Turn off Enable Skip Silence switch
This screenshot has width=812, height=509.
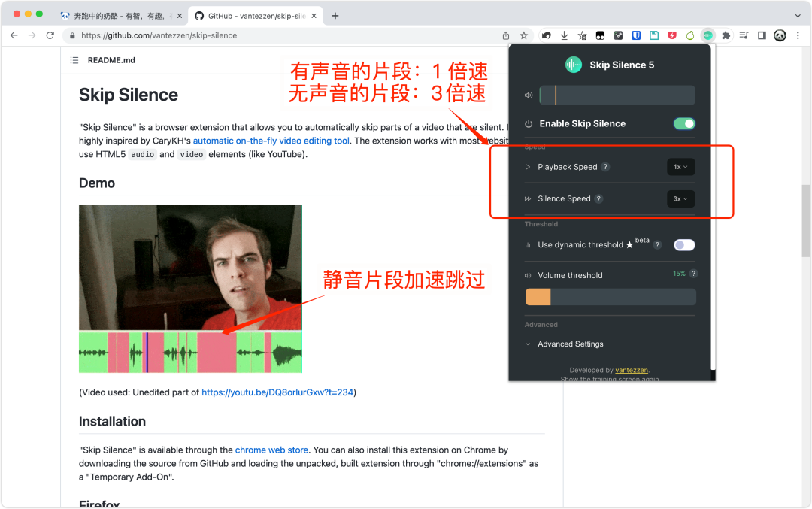[x=684, y=124]
